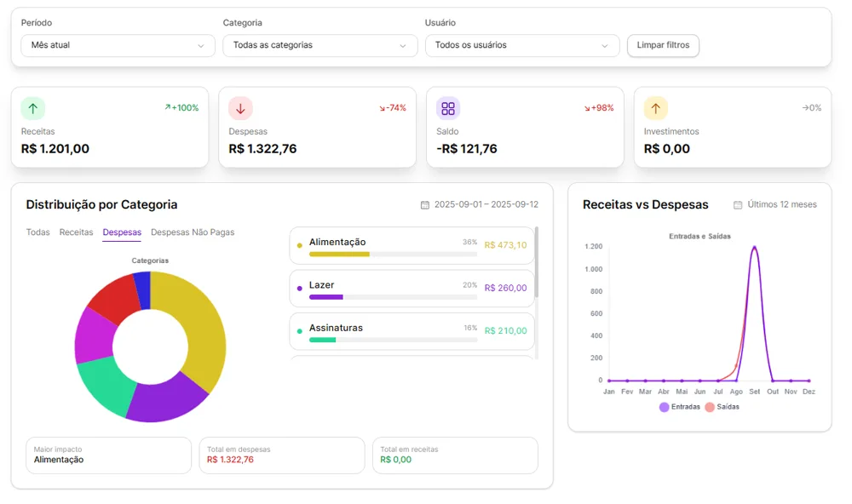Click the green dot next to Assinaturas
Viewport: 852px width, 504px height.
(299, 331)
